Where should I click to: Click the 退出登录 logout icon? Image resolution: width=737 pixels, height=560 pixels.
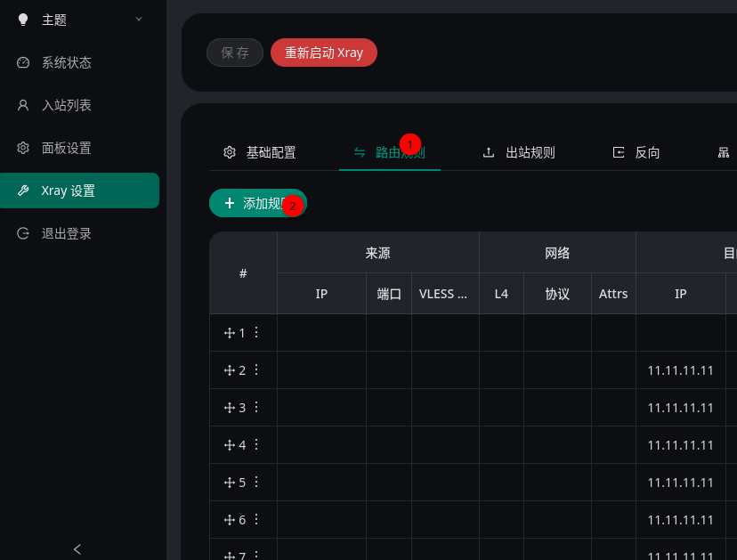coord(23,233)
